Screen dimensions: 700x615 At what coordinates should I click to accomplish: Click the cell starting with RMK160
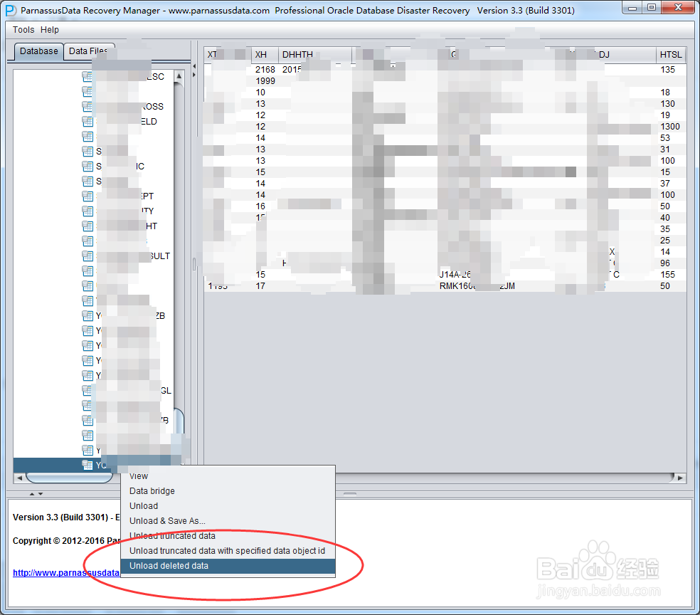(477, 286)
